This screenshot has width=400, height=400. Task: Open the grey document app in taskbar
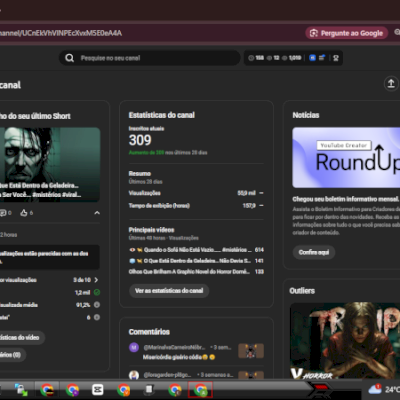click(x=149, y=389)
